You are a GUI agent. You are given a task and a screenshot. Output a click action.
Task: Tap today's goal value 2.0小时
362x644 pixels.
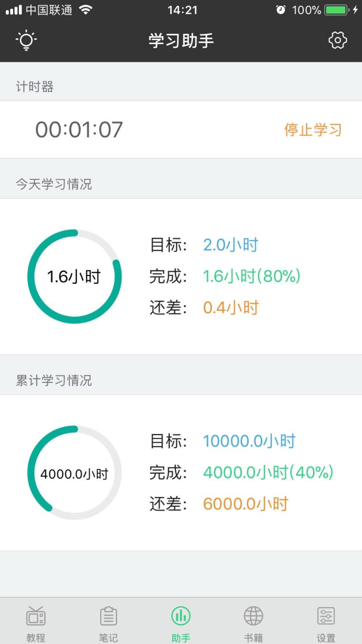(231, 245)
